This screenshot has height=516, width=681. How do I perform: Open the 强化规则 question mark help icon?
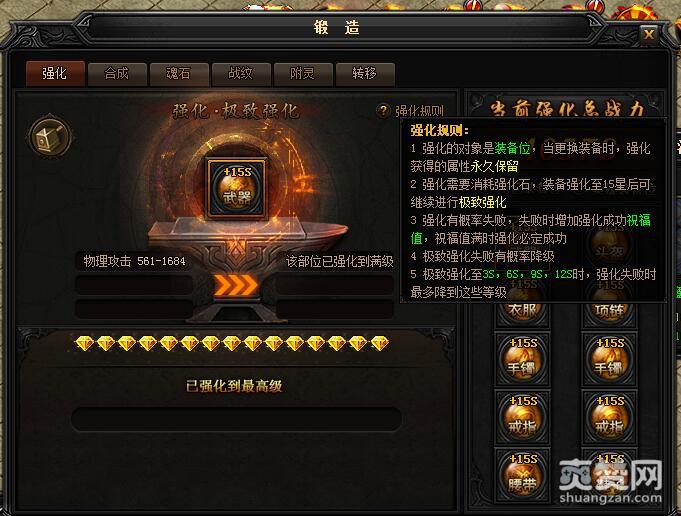tap(383, 111)
